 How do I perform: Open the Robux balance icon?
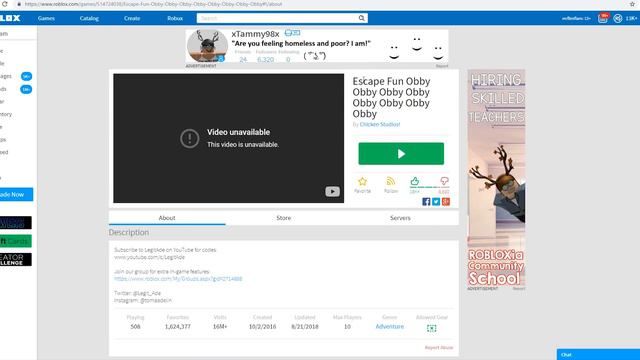point(618,18)
